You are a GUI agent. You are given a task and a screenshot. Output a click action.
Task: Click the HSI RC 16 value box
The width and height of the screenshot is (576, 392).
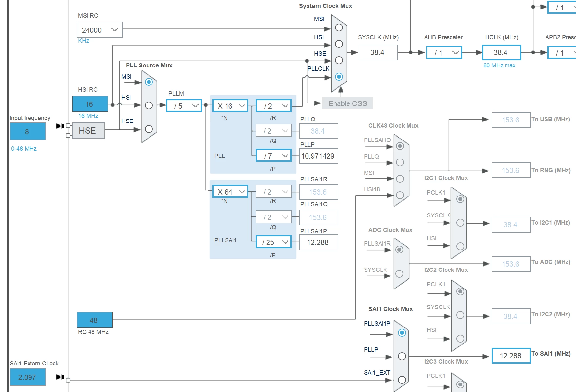coord(90,104)
